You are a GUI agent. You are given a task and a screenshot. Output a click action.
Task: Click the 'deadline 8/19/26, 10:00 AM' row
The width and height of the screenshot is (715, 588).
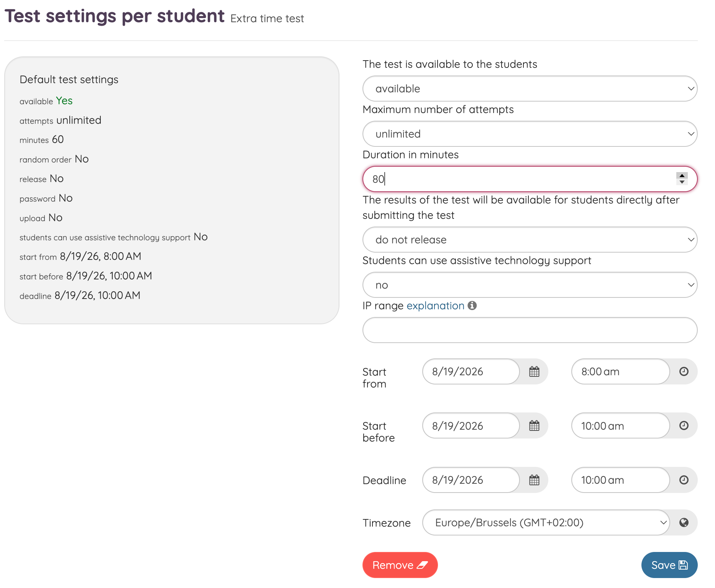point(80,296)
